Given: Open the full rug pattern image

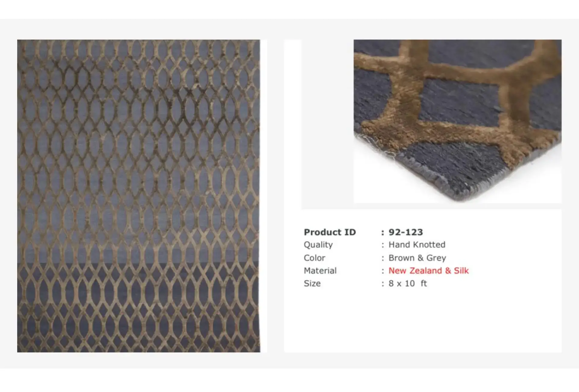Looking at the screenshot, I should coord(138,196).
